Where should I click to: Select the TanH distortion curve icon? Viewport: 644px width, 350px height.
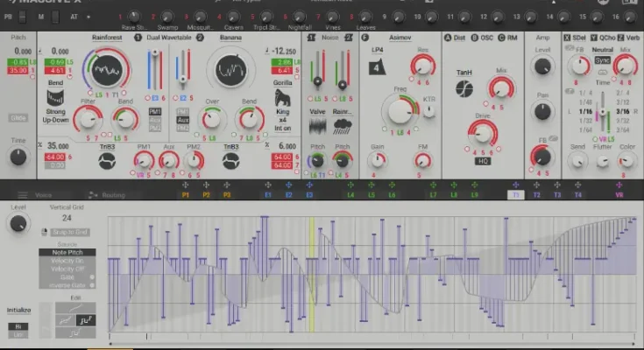tap(464, 88)
